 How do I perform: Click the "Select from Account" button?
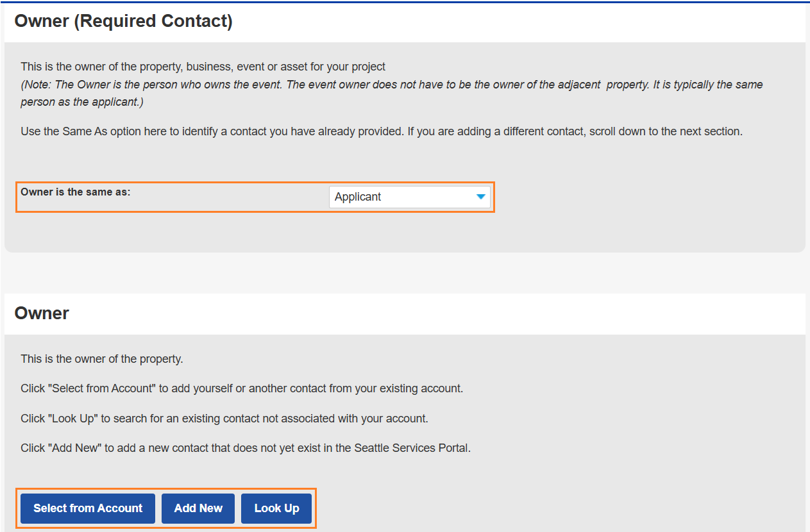point(88,508)
